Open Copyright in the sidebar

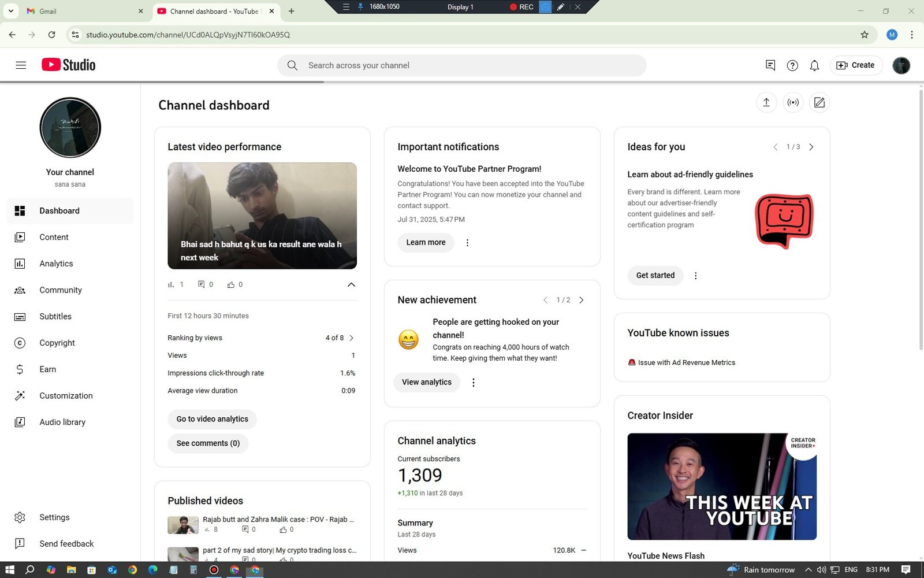[x=70, y=343]
